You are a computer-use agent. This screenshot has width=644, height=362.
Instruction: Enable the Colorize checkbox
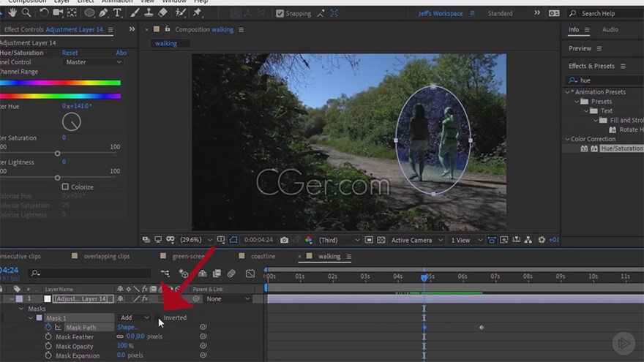click(x=65, y=186)
